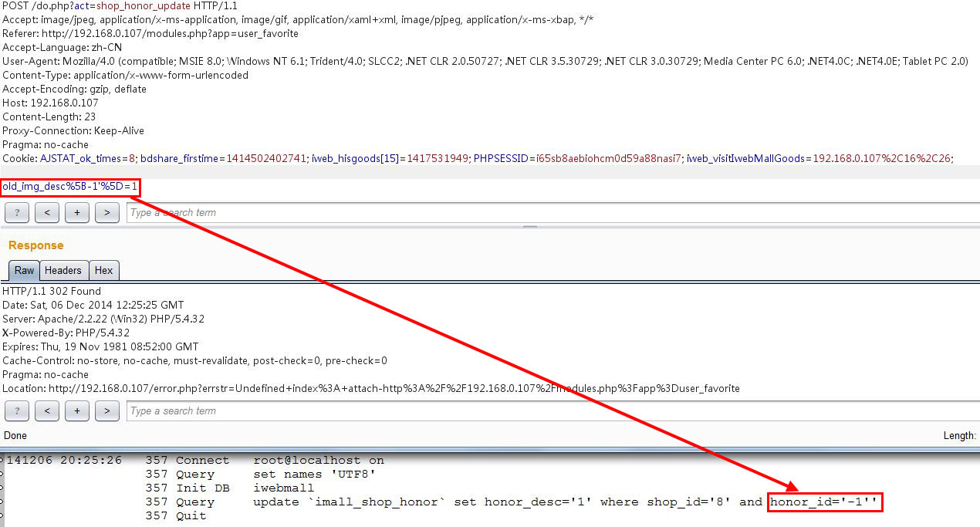The width and height of the screenshot is (980, 527).
Task: Switch to the Raw response tab
Action: click(x=24, y=271)
